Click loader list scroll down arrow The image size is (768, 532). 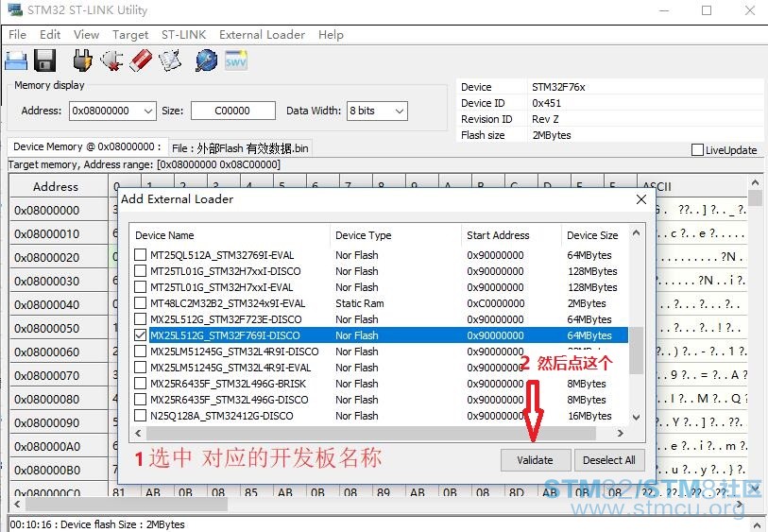pyautogui.click(x=637, y=418)
